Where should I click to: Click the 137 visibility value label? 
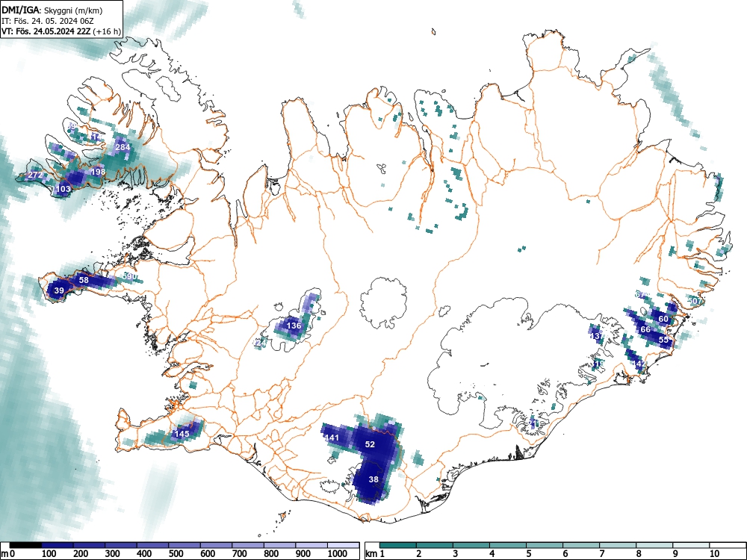point(596,336)
